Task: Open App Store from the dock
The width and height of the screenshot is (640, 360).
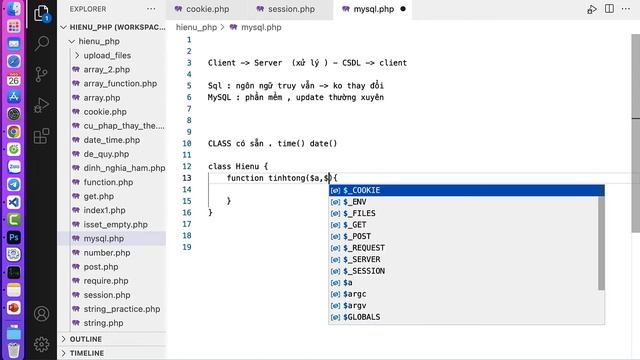Action: click(13, 96)
